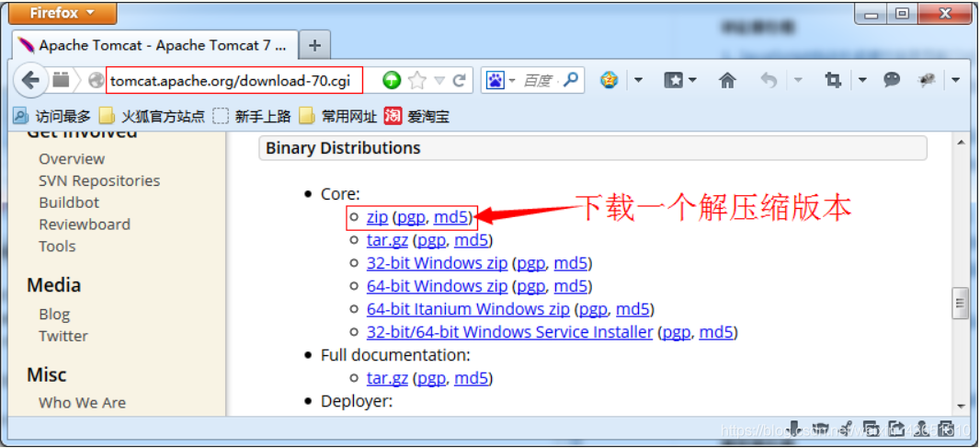Screen dimensions: 980x448
Task: Click the Core zip download link
Action: (378, 217)
